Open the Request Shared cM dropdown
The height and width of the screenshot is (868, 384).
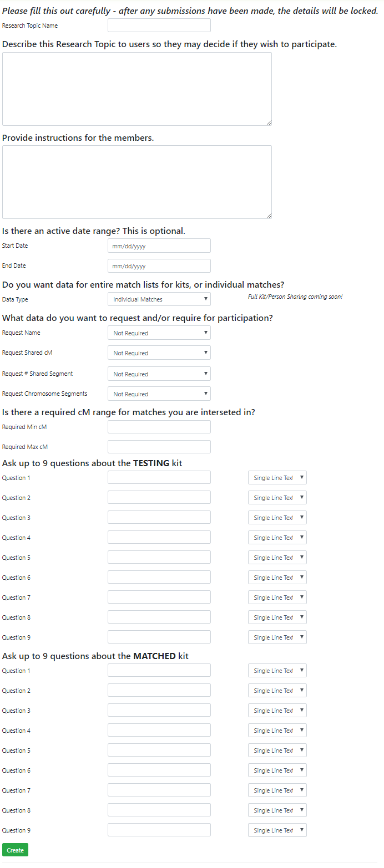click(159, 353)
